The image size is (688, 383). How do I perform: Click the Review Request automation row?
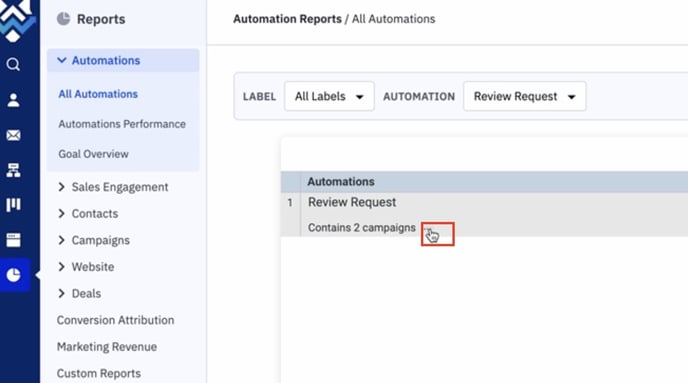pyautogui.click(x=484, y=215)
